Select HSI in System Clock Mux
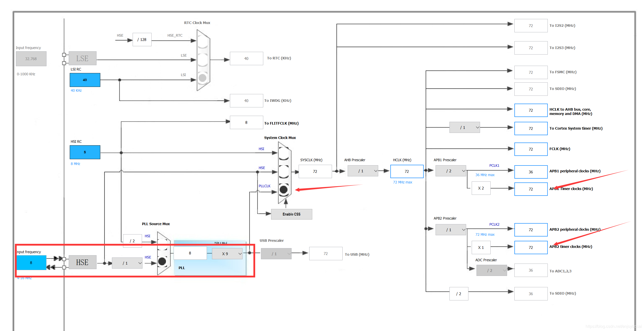Screen dimensions: 644x331 tap(284, 153)
